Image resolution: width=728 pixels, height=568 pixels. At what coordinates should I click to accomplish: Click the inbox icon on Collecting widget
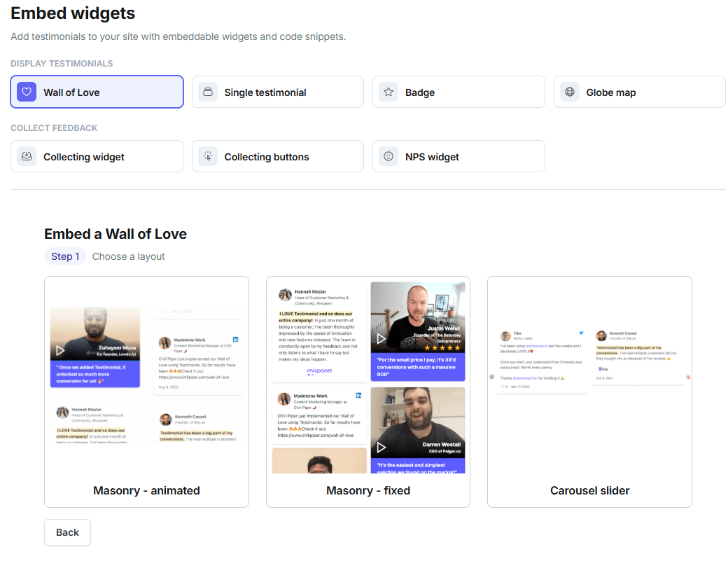tap(27, 156)
